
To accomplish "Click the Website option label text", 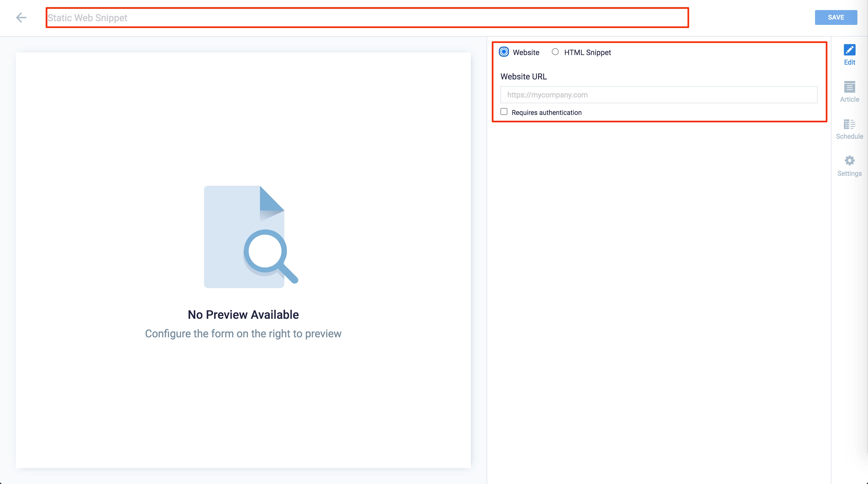I will (x=526, y=52).
